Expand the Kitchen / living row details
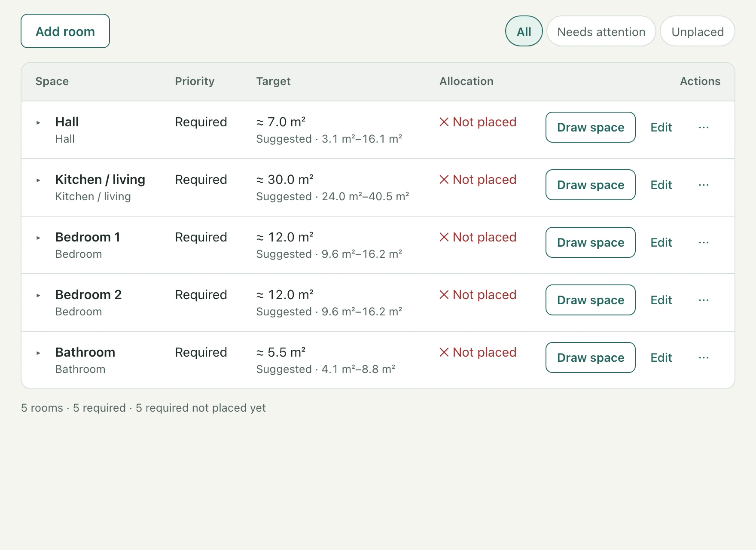The height and width of the screenshot is (550, 756). click(x=38, y=180)
